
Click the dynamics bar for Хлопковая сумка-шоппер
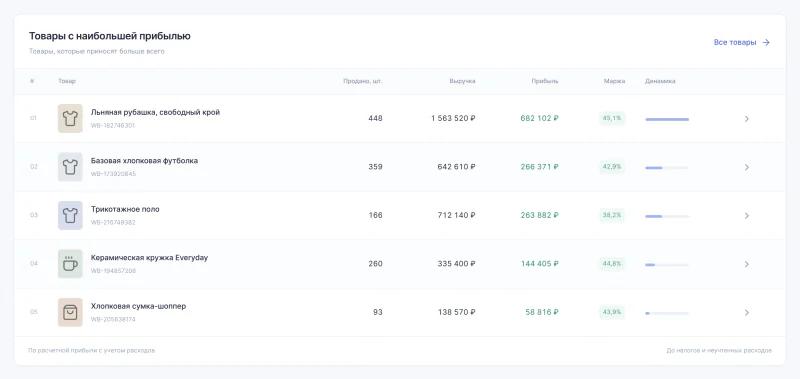tap(667, 313)
